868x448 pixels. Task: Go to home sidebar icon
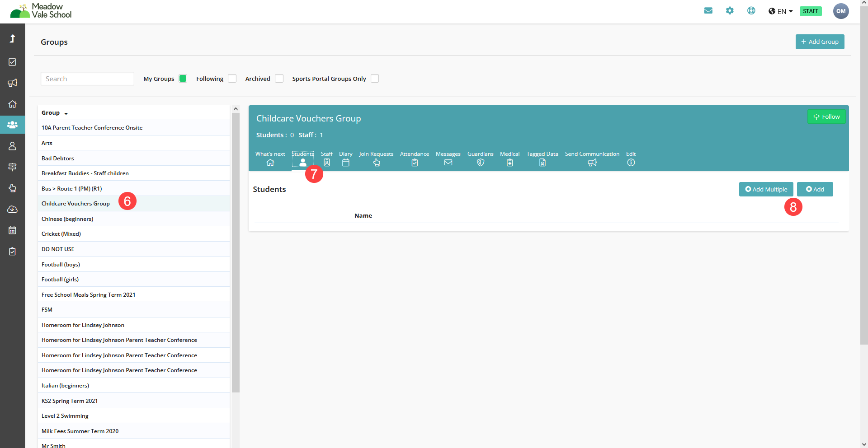pyautogui.click(x=12, y=104)
